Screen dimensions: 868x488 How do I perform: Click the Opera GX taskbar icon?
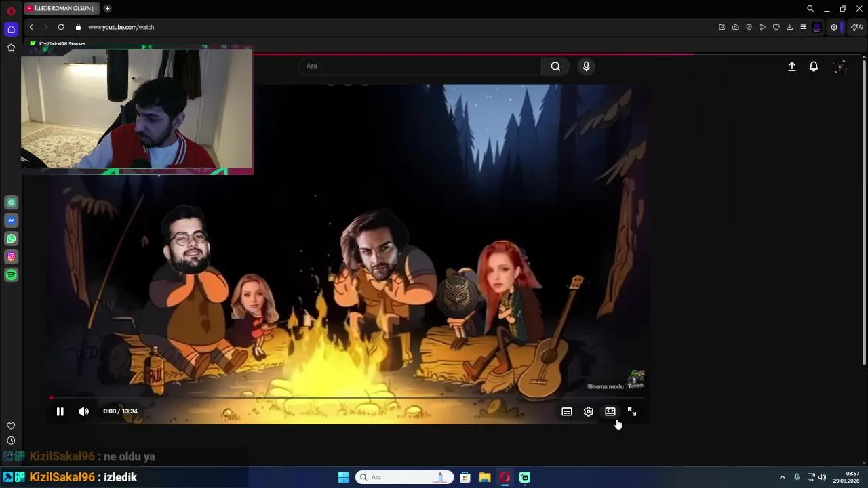[505, 477]
